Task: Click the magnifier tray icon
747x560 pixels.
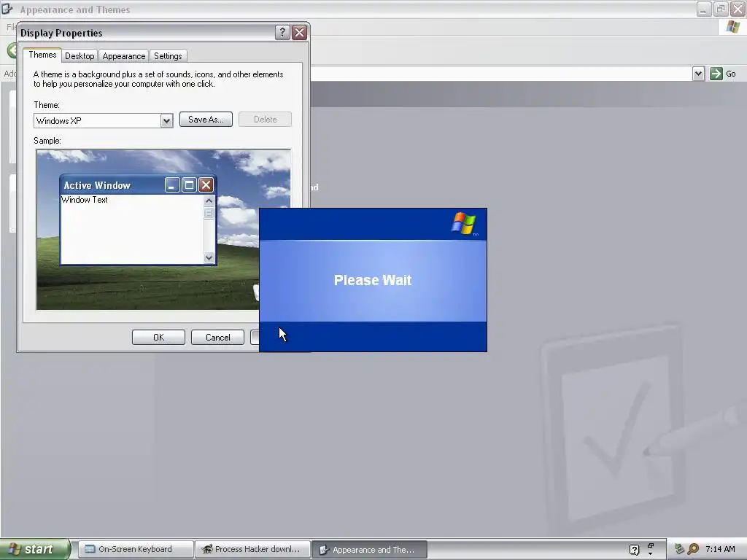Action: tap(693, 549)
